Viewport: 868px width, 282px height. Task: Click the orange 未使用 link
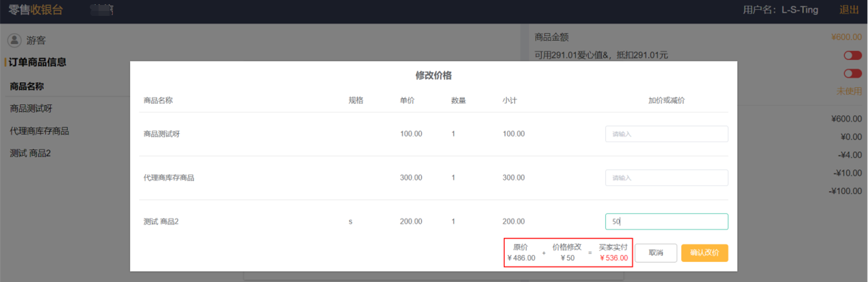pos(848,91)
